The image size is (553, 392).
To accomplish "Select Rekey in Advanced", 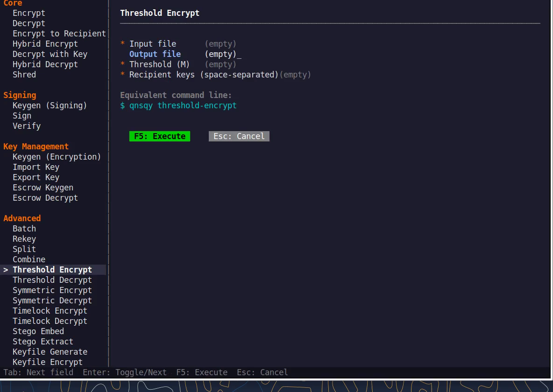I will [x=24, y=238].
